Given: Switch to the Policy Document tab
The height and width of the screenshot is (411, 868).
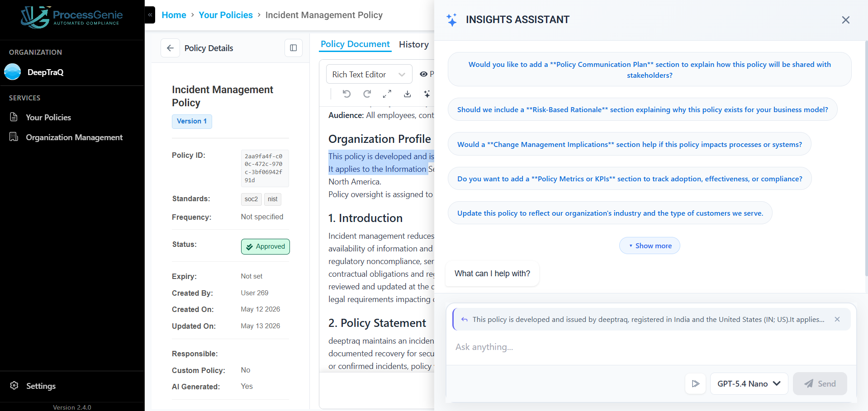Looking at the screenshot, I should (x=355, y=44).
